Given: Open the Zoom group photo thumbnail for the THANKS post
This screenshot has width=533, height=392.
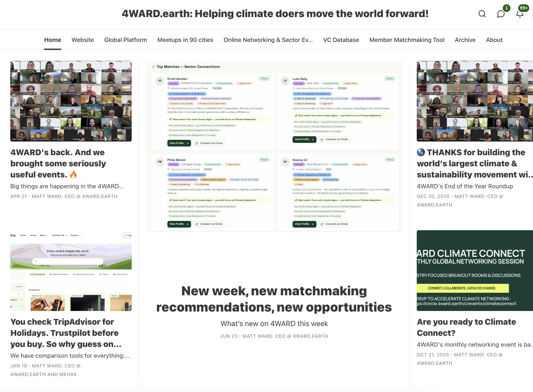Looking at the screenshot, I should 475,101.
